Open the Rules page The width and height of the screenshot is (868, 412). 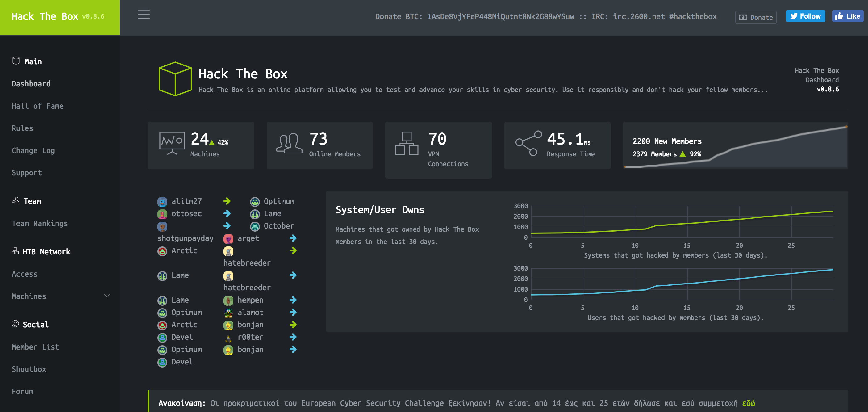[22, 128]
